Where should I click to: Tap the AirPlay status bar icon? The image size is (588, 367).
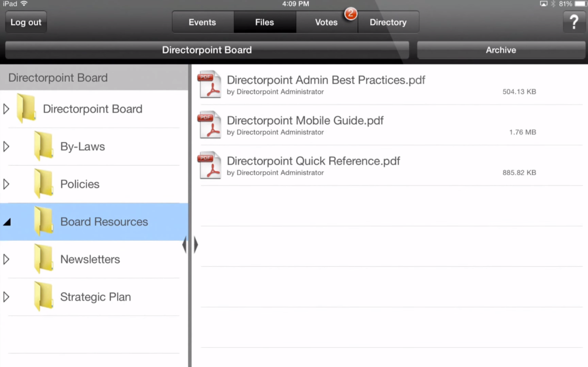pos(544,4)
